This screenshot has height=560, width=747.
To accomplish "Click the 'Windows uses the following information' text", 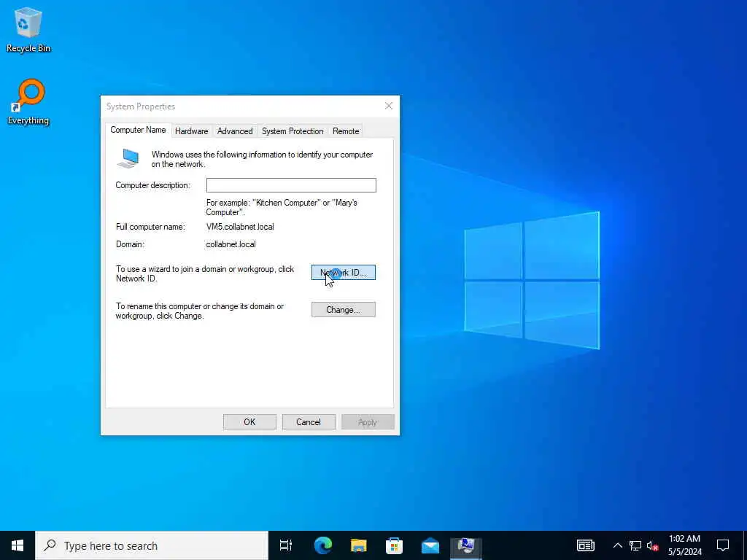I will 262,159.
